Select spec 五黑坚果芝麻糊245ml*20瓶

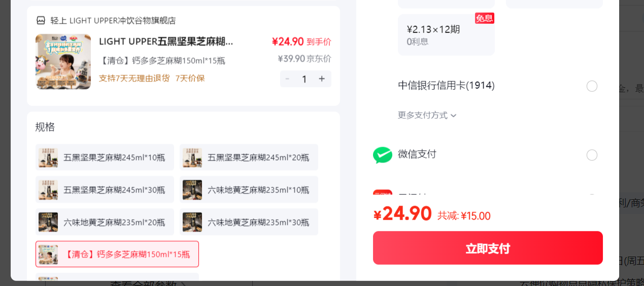249,157
